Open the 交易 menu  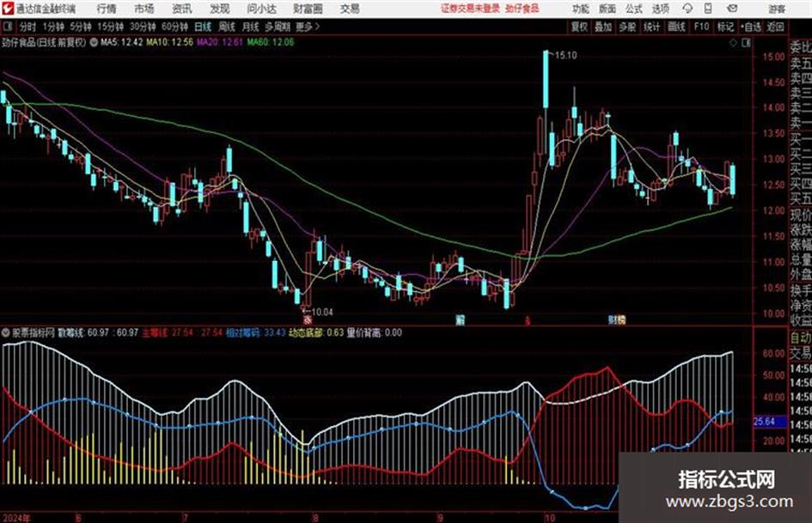pyautogui.click(x=350, y=9)
